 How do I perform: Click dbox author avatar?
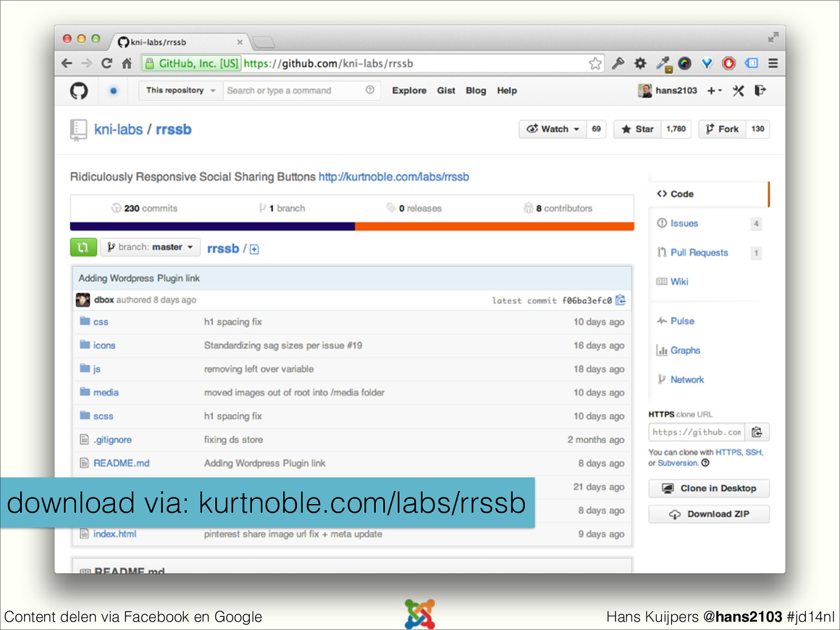[x=83, y=300]
